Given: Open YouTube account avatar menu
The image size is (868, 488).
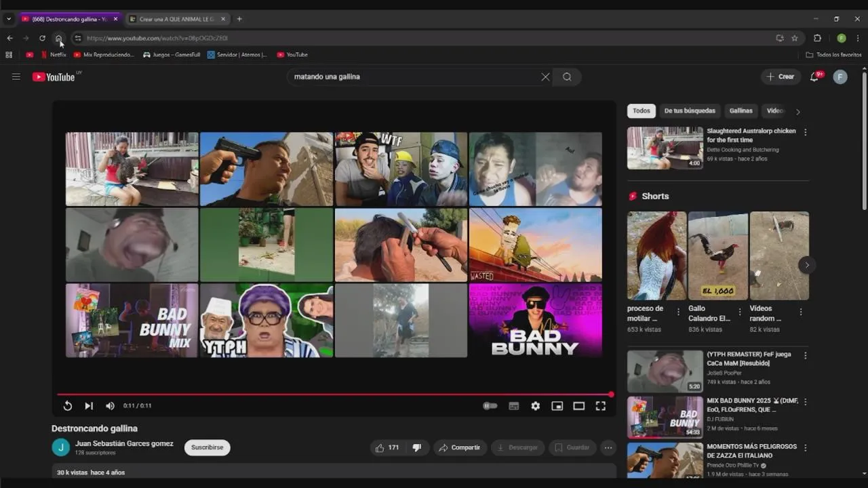Looking at the screenshot, I should [840, 77].
